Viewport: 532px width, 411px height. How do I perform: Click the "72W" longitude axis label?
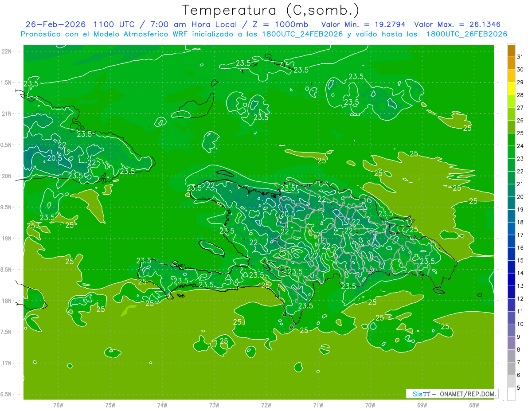266,405
